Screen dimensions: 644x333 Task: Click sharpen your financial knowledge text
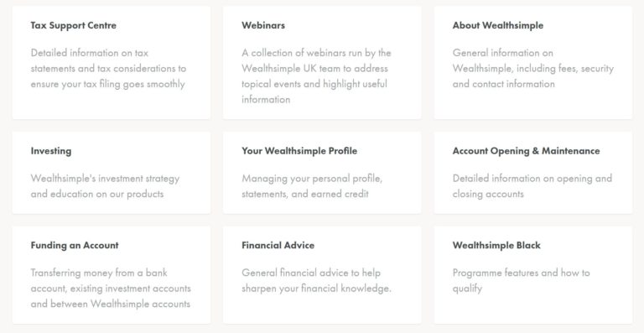317,281
